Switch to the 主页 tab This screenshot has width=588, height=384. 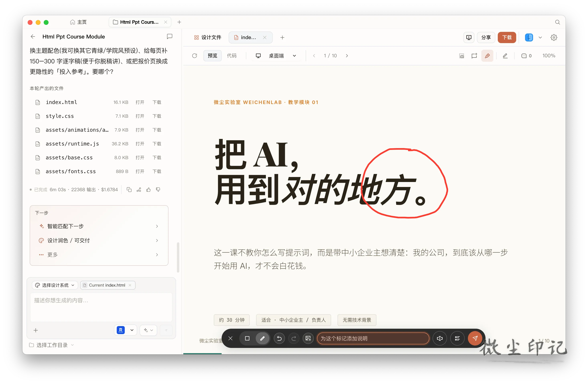click(78, 22)
